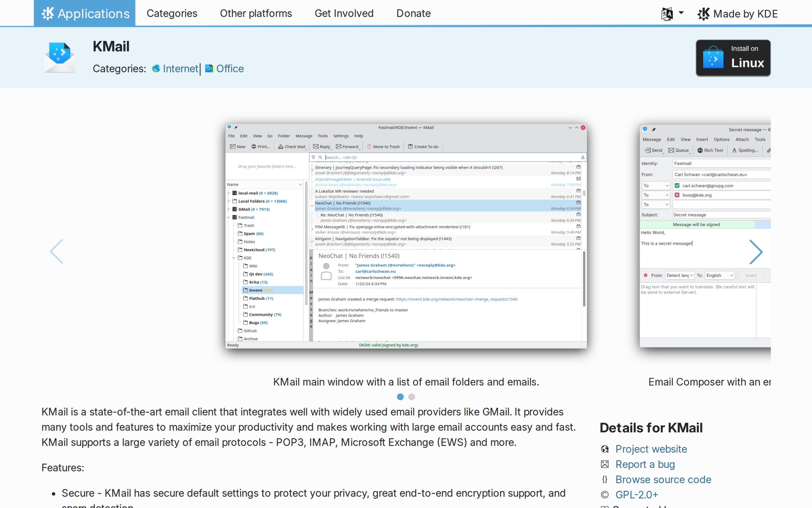The image size is (812, 508).
Task: Open the Project website link
Action: [651, 449]
